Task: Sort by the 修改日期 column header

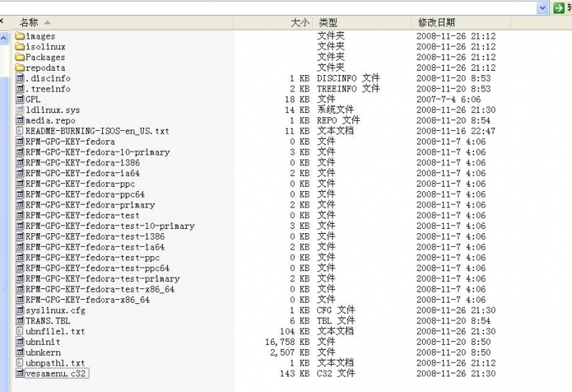Action: pos(461,23)
